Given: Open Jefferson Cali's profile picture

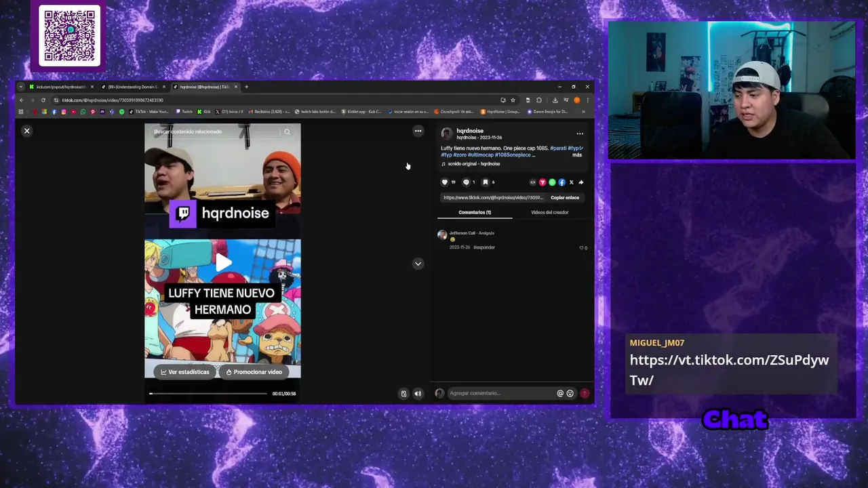Looking at the screenshot, I should point(442,235).
